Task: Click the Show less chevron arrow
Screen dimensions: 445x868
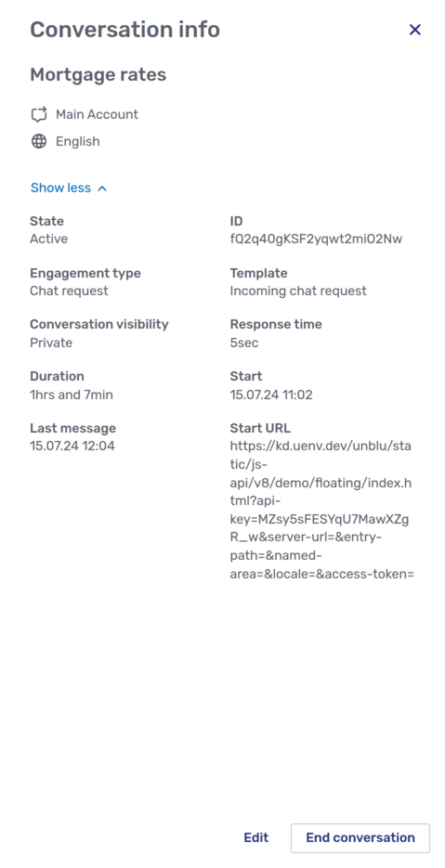Action: 102,188
